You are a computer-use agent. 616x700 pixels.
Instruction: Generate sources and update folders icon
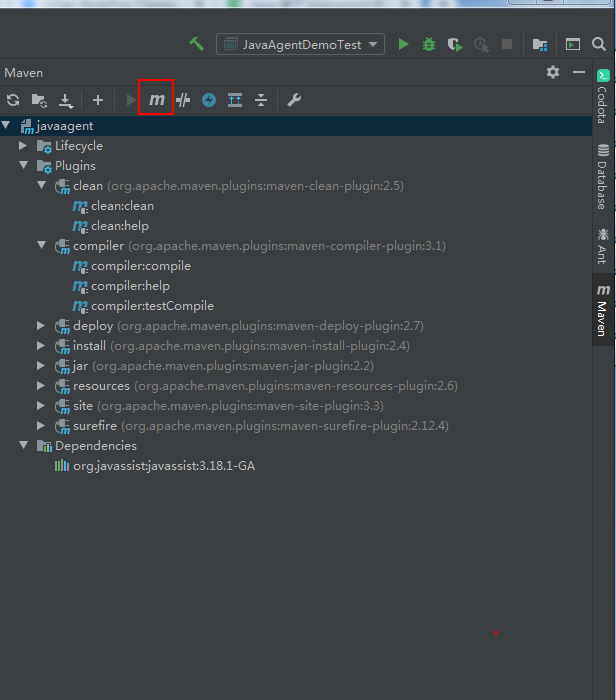coord(39,100)
